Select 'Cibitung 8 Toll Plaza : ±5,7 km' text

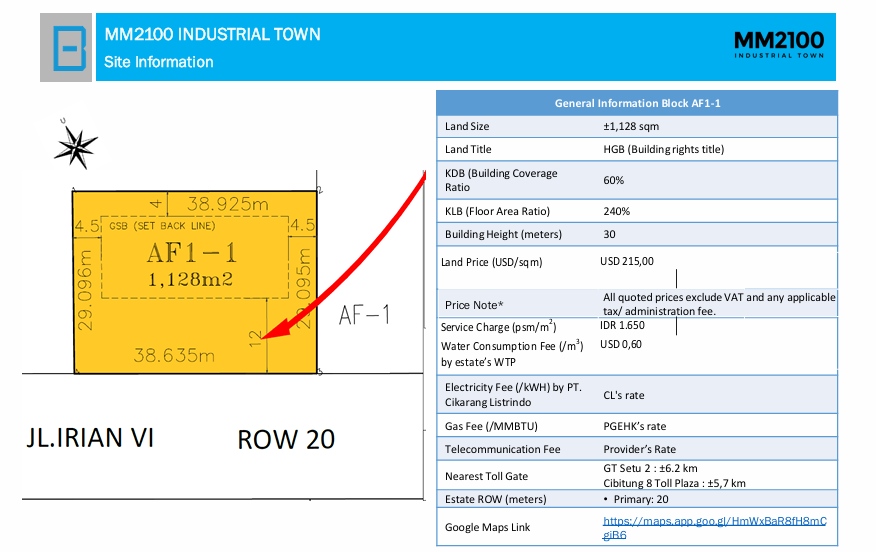tap(674, 483)
